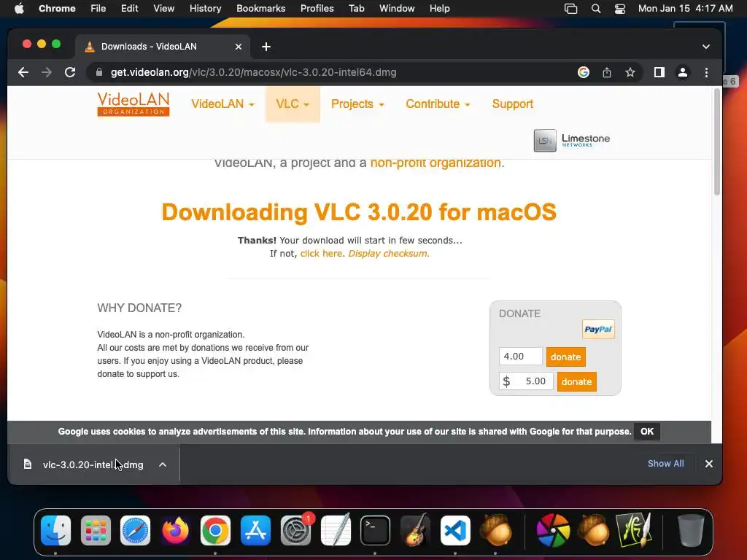The image size is (747, 560).
Task: Launch Safari from the Dock
Action: [x=135, y=530]
